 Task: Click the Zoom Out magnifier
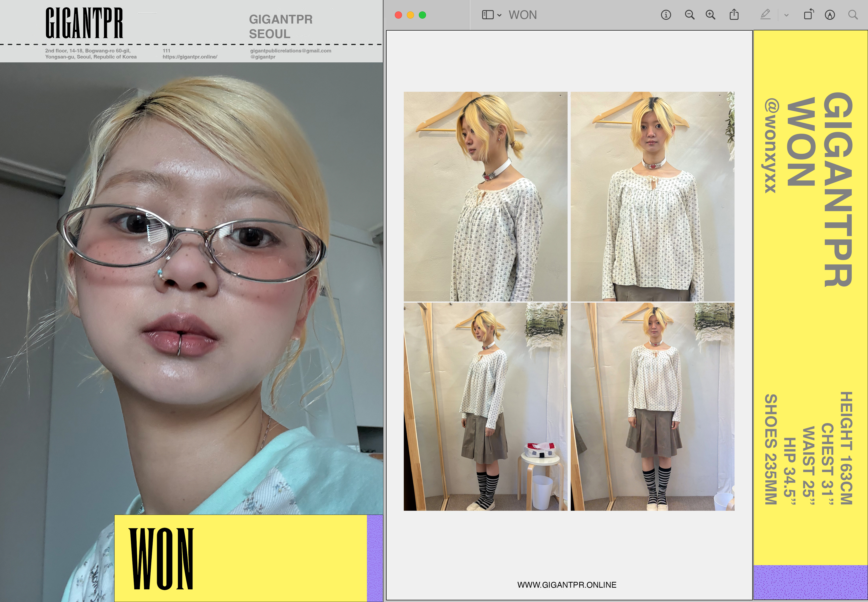click(x=689, y=15)
